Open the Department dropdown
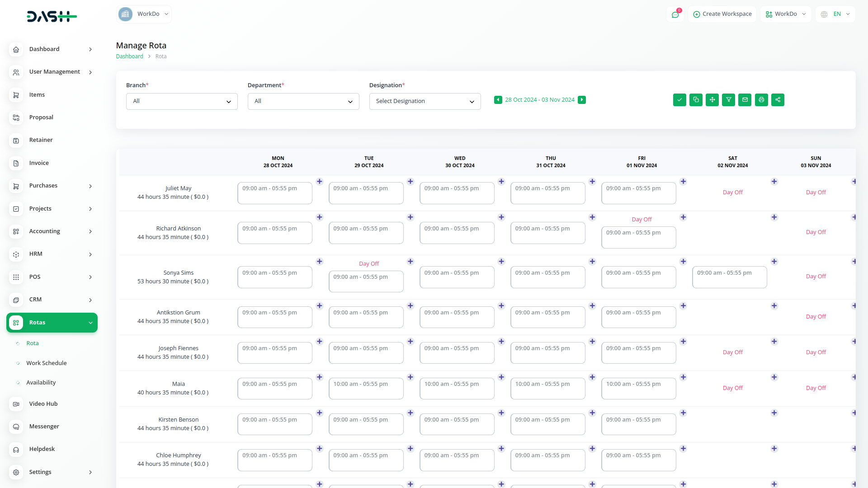 coord(303,101)
